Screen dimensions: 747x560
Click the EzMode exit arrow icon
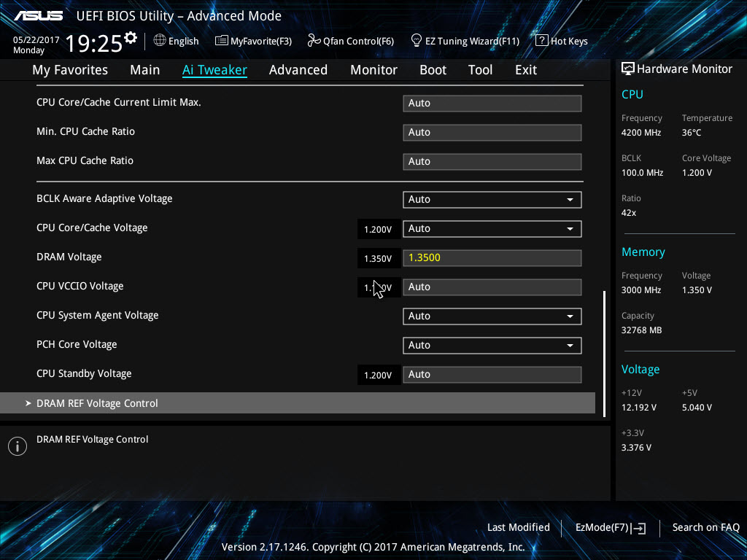point(639,528)
